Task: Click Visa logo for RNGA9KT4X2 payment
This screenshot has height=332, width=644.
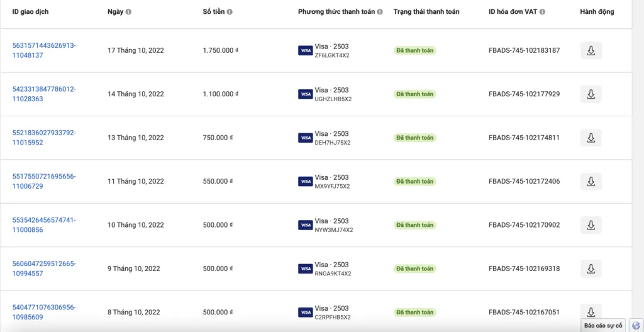Action: (306, 268)
